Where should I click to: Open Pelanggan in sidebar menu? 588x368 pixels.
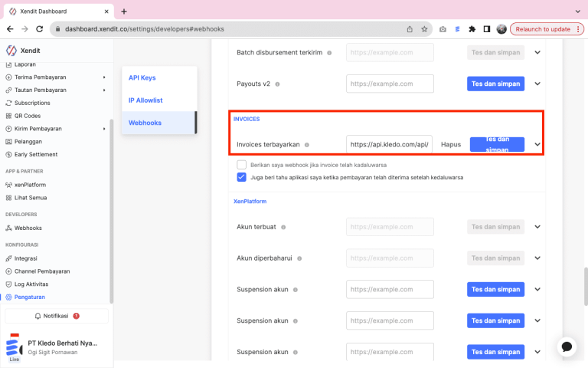point(28,142)
